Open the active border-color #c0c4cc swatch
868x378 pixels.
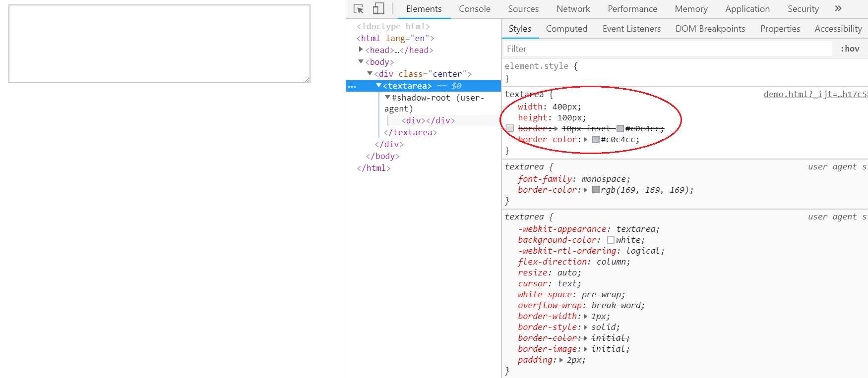[596, 140]
